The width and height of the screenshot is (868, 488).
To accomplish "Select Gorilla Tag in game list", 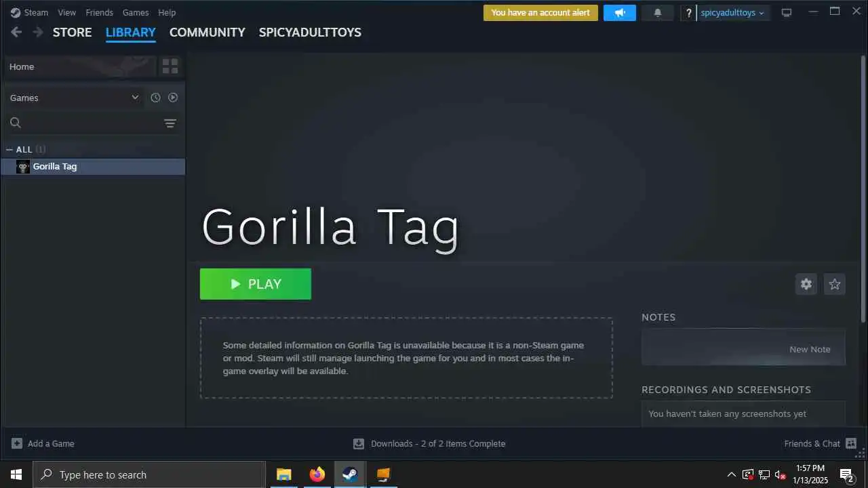I will pyautogui.click(x=93, y=167).
